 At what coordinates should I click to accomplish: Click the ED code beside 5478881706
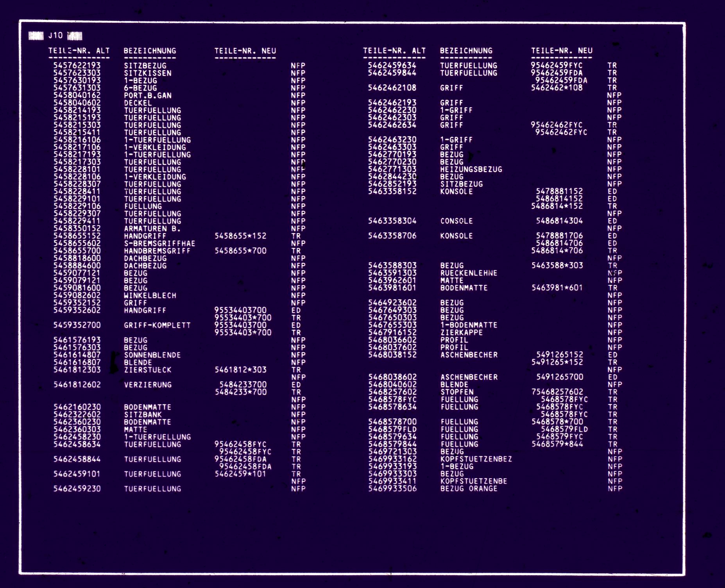(612, 236)
